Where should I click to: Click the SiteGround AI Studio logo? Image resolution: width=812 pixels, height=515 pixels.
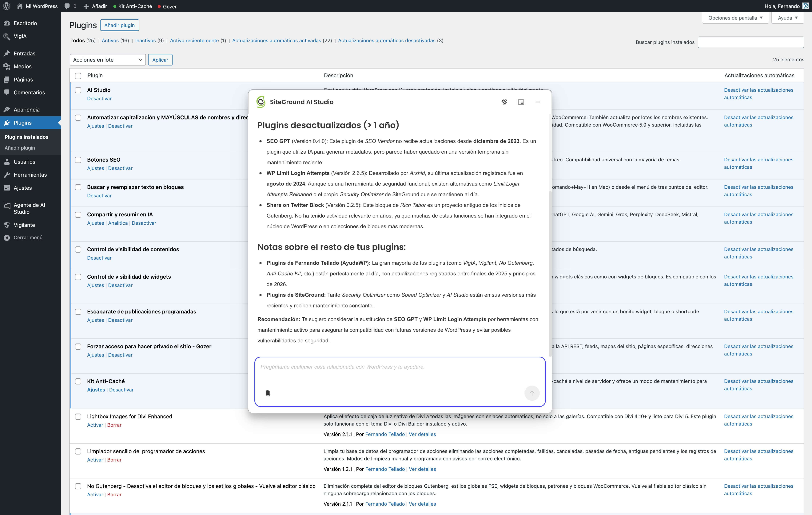[261, 102]
